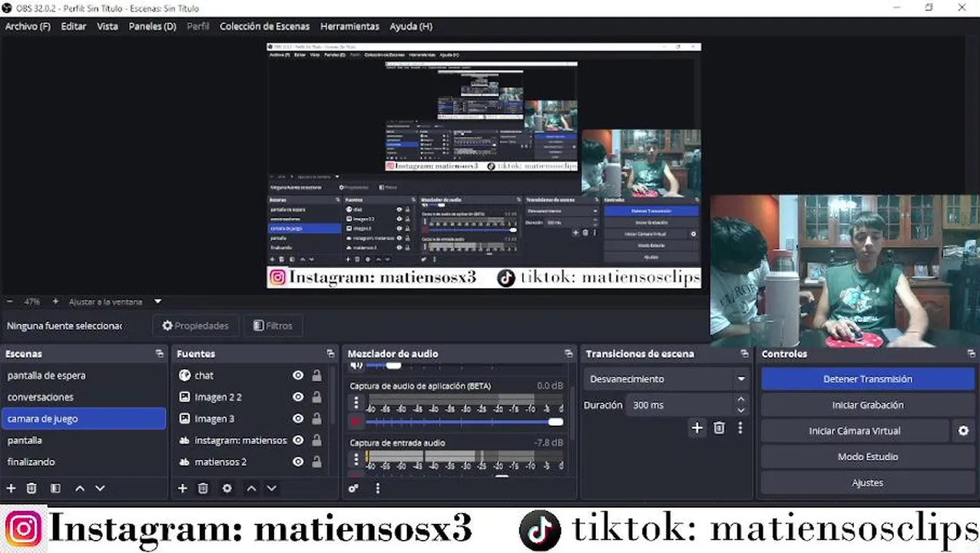Toggle lock on Imagen 2 2 source
980x553 pixels.
(x=316, y=397)
